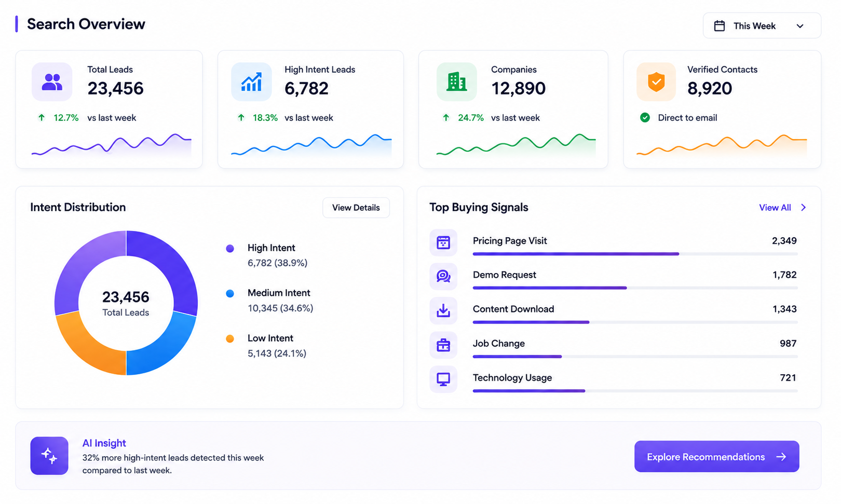
Task: Click the 12,890 Companies value
Action: point(518,89)
